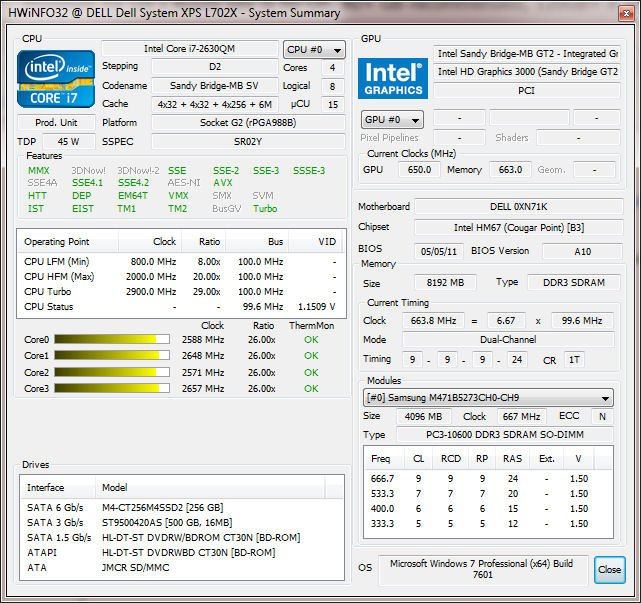Click the CPU LFM (Min) row

coord(181,262)
